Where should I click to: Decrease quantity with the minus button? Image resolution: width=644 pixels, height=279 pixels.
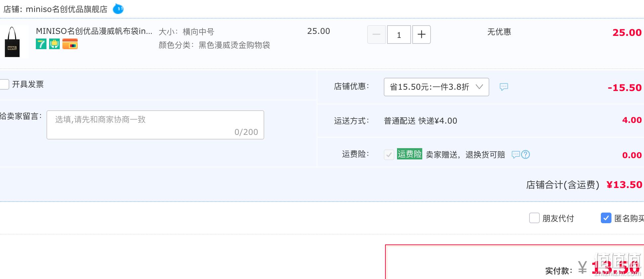(x=376, y=35)
